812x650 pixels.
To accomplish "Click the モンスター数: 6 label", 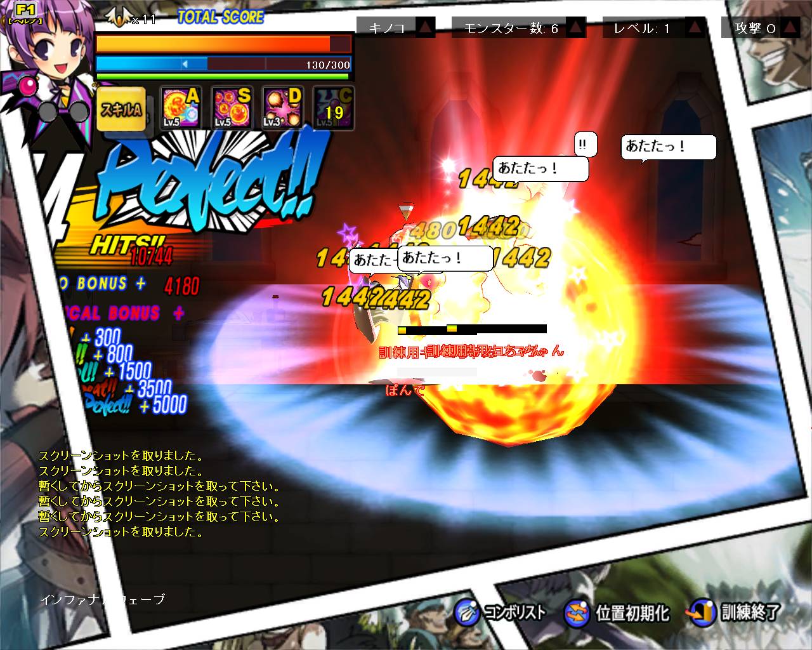I will [511, 28].
